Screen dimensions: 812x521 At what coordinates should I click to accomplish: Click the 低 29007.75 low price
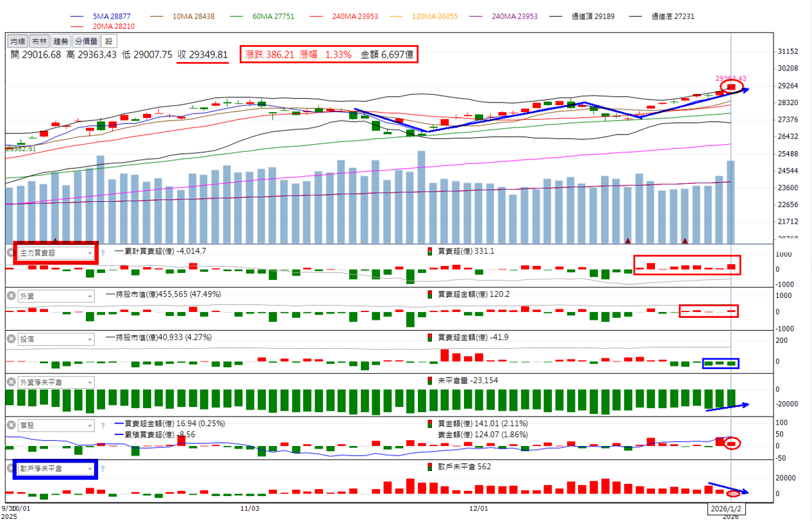pyautogui.click(x=147, y=54)
